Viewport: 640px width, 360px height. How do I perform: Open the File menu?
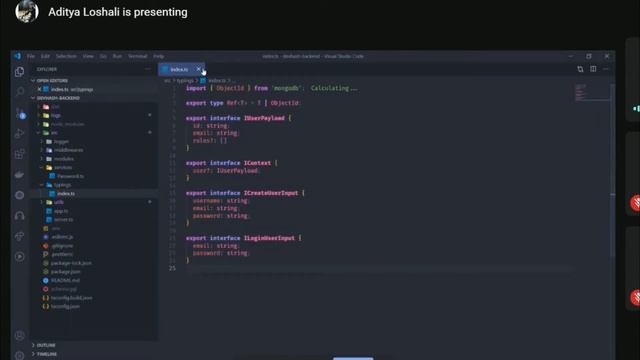31,56
